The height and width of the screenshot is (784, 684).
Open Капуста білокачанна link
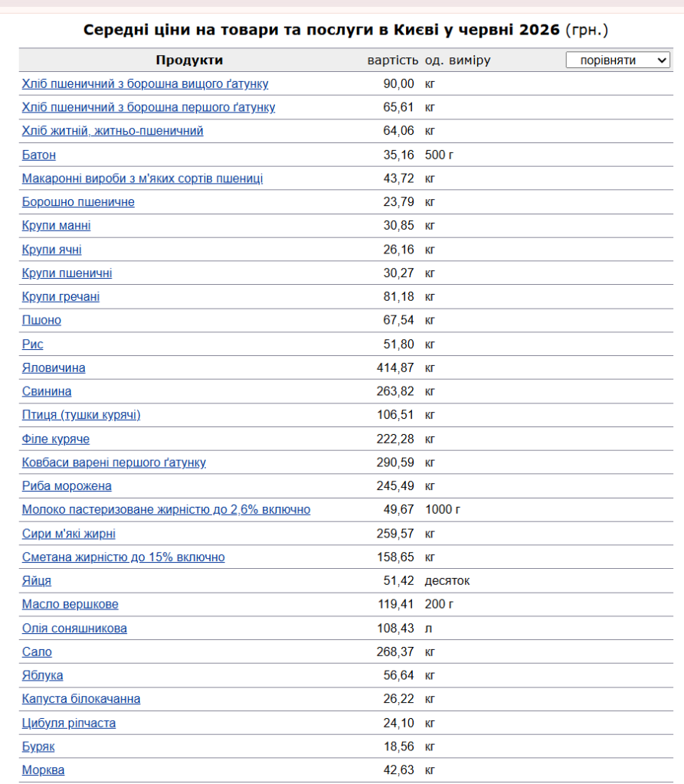pos(81,698)
